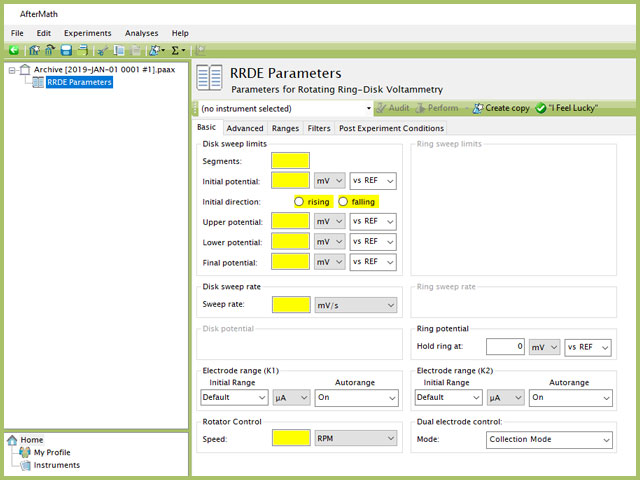
Task: Open Lower potential vs REF dropdown
Action: pyautogui.click(x=373, y=242)
